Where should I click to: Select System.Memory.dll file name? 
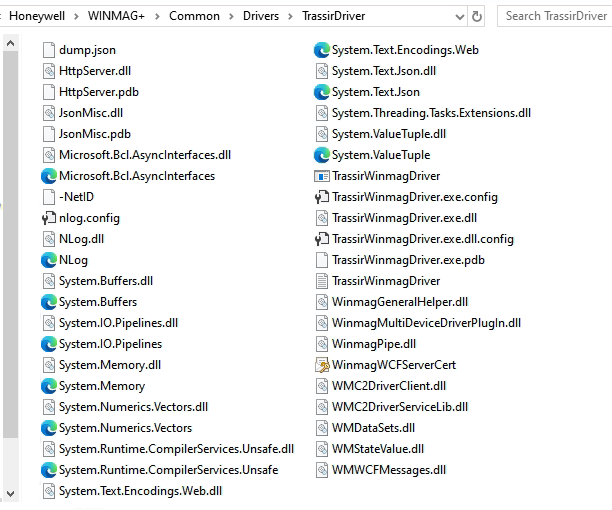point(110,365)
